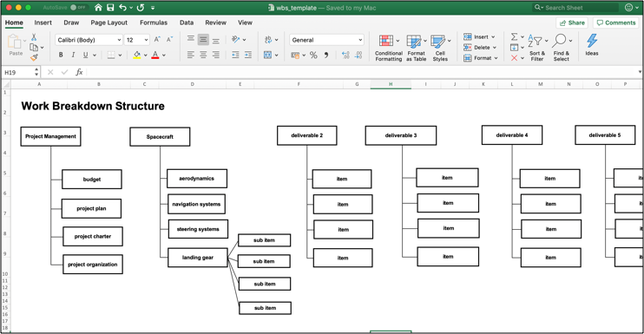Viewport: 644px width, 334px height.
Task: Expand the Format cells dropdown
Action: [496, 58]
